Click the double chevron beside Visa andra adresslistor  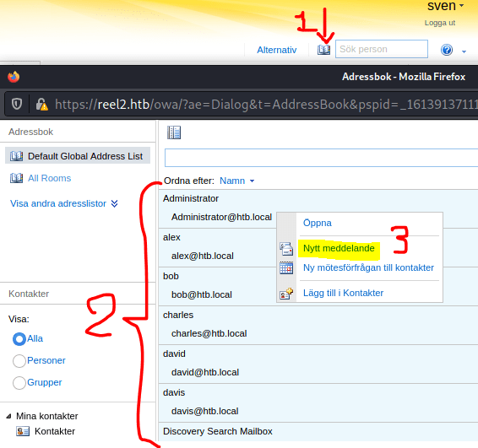[114, 203]
